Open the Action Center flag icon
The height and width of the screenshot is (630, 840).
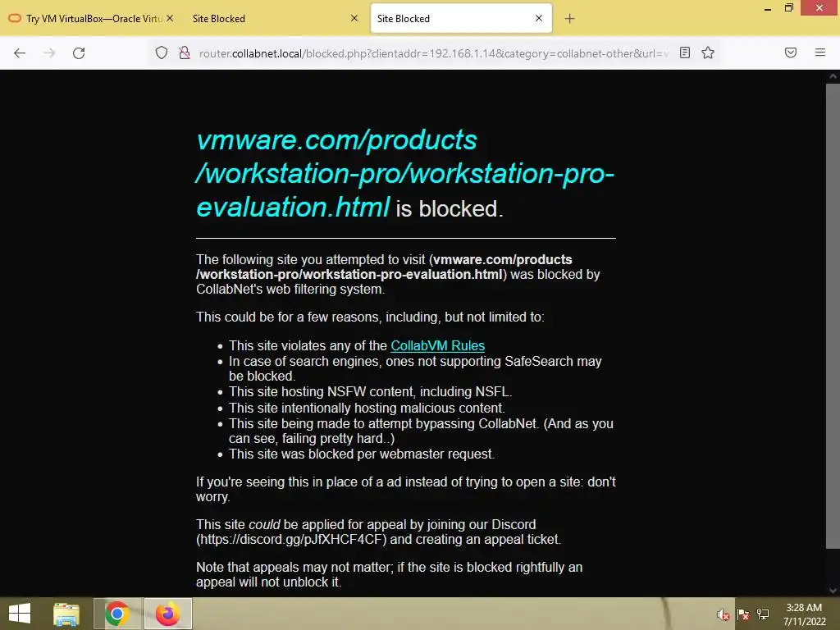coord(743,614)
